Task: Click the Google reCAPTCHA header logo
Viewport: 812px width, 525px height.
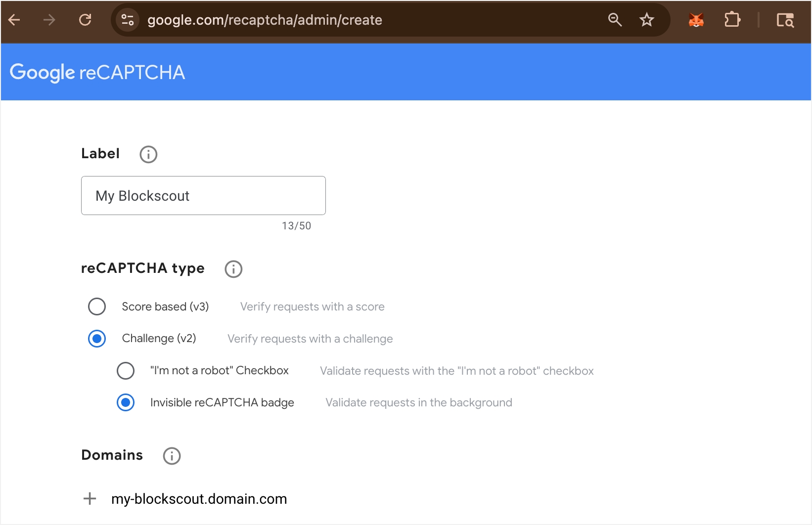Action: [97, 72]
